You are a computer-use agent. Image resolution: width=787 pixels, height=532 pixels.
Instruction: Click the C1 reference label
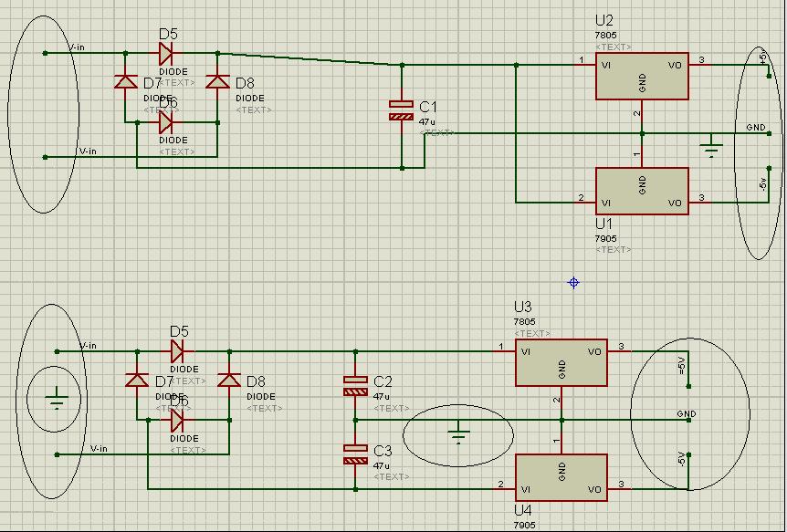[x=428, y=107]
